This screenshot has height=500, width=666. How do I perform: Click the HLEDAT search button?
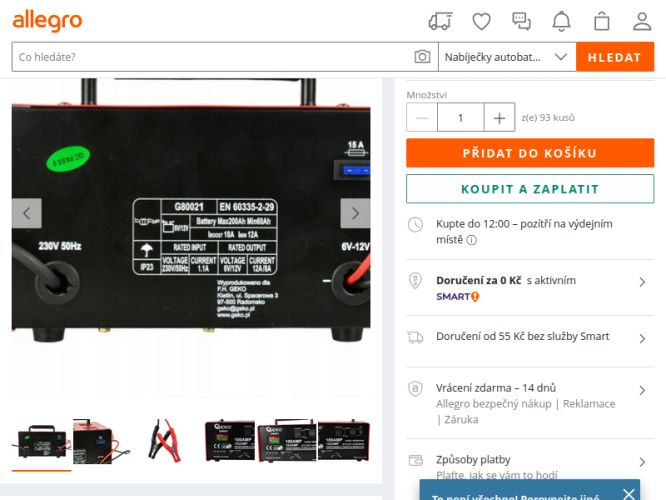tap(615, 57)
